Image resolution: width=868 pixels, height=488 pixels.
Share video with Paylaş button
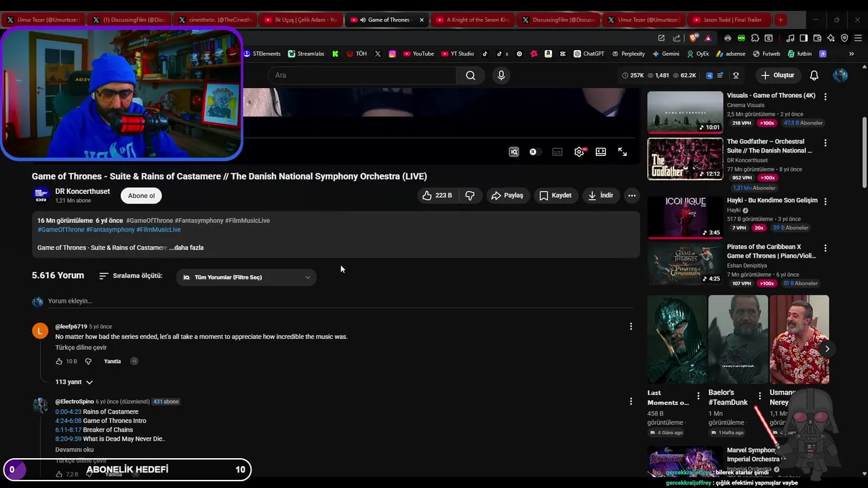point(507,195)
